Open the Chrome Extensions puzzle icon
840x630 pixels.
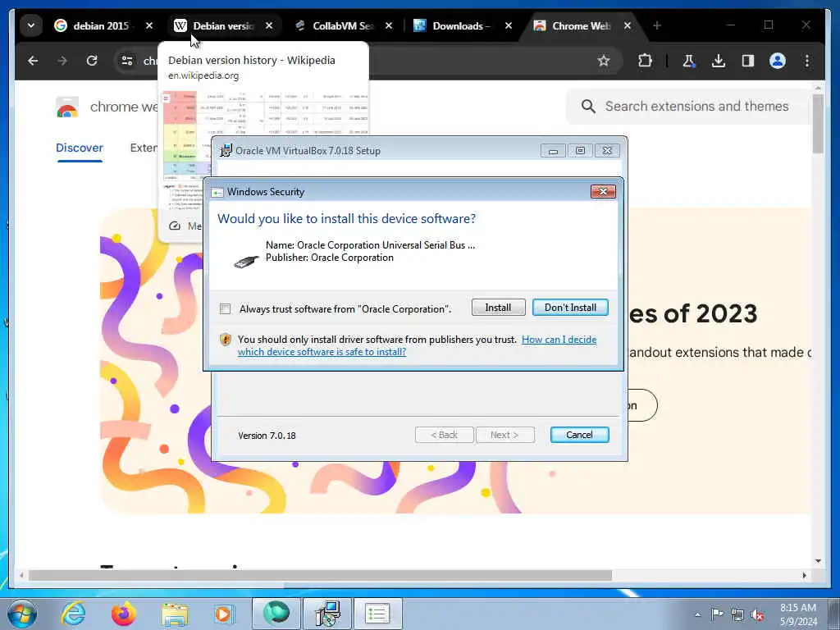pyautogui.click(x=645, y=61)
